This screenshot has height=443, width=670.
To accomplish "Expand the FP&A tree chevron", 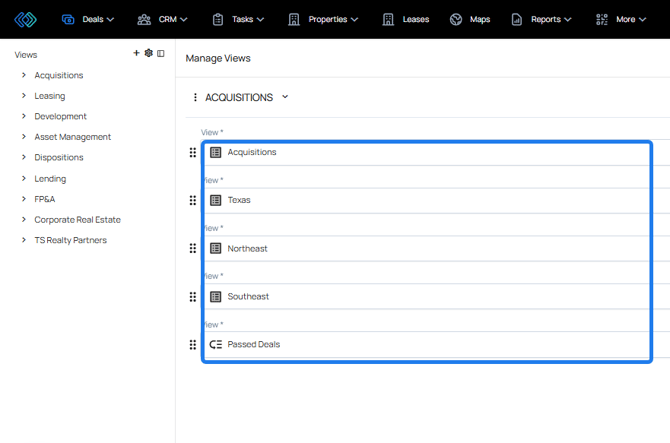I will [24, 199].
